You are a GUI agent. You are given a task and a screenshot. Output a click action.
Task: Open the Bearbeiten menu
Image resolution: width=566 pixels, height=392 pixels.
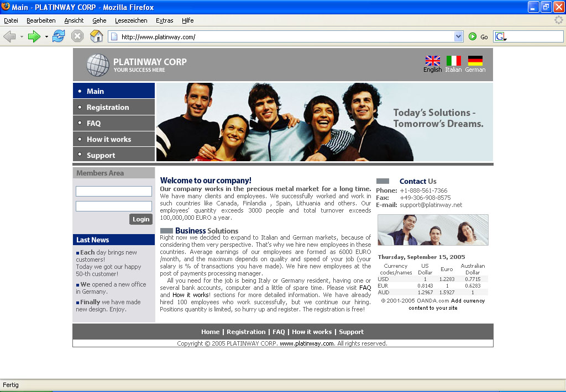coord(41,20)
